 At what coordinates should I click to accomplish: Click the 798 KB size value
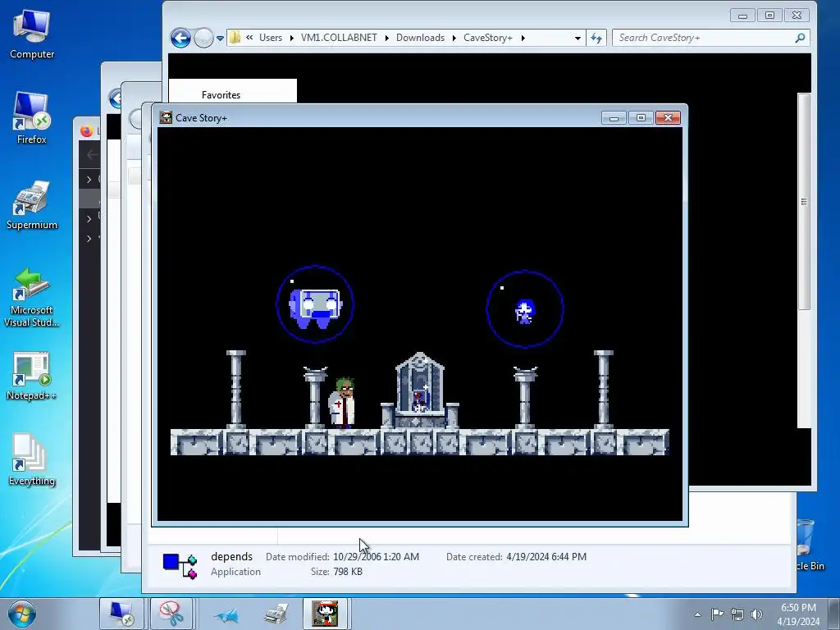coord(348,572)
